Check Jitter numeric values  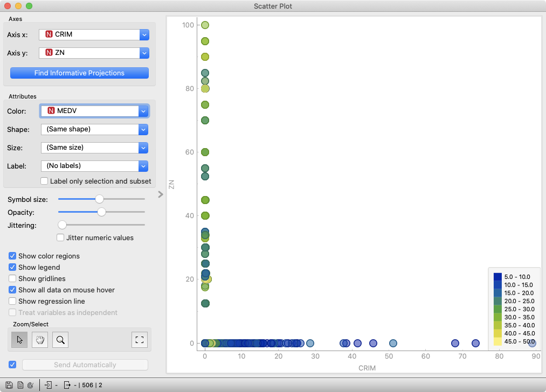pyautogui.click(x=60, y=237)
